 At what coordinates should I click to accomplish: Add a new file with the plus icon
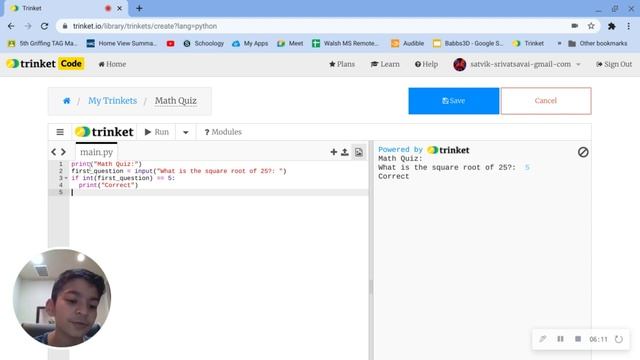point(333,152)
